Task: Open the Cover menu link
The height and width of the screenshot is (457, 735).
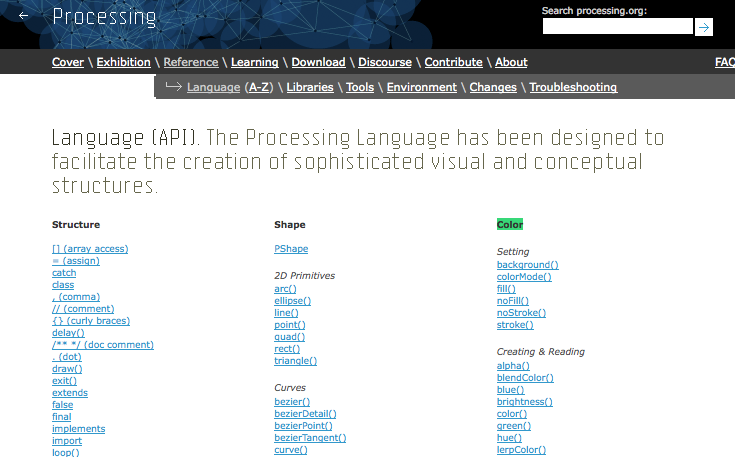Action: tap(68, 62)
